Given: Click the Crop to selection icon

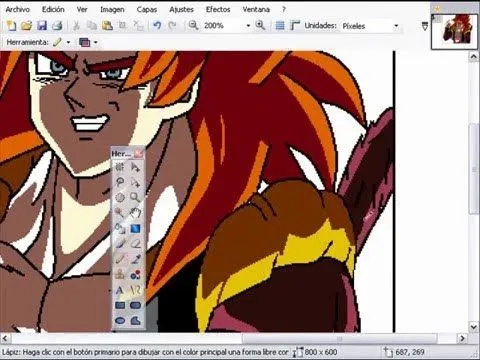Looking at the screenshot, I should [122, 25].
